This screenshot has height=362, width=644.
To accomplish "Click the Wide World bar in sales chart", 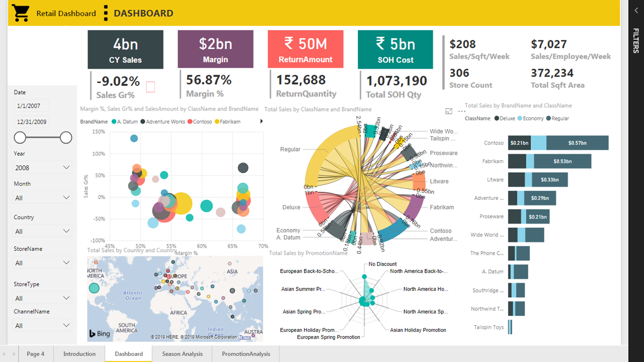I will (526, 235).
